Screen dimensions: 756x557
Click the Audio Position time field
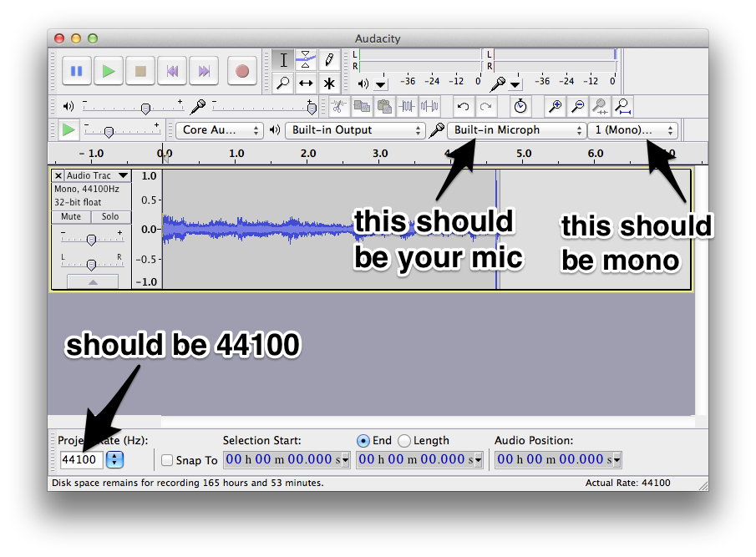pyautogui.click(x=558, y=459)
